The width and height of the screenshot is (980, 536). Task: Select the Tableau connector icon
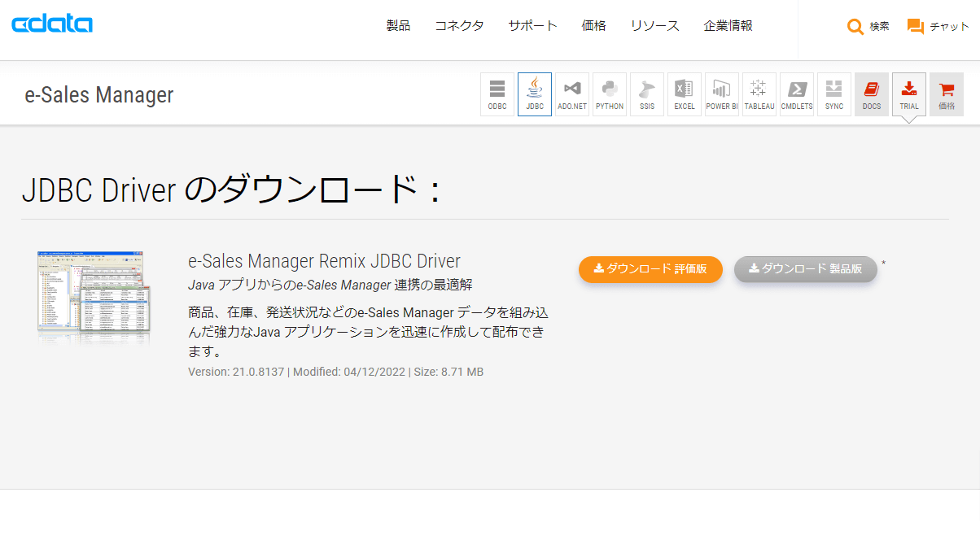(x=759, y=94)
